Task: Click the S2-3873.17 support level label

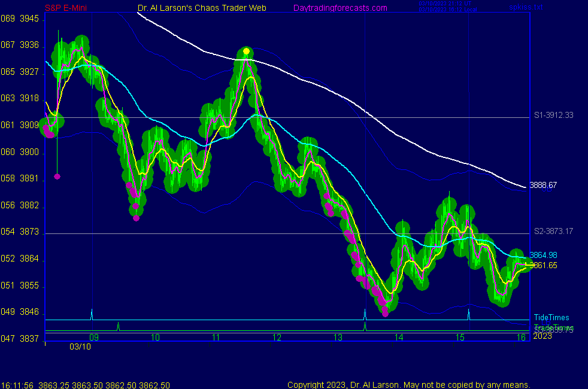Action: (553, 231)
